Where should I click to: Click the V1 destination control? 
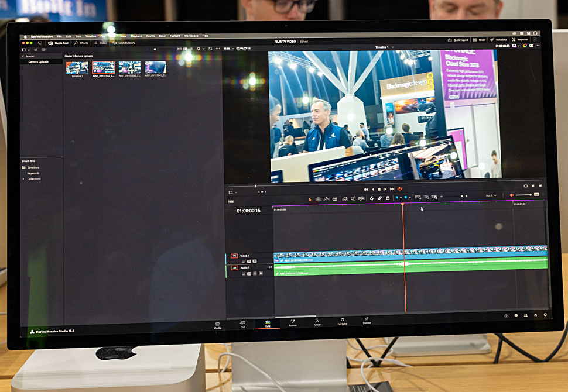click(234, 256)
